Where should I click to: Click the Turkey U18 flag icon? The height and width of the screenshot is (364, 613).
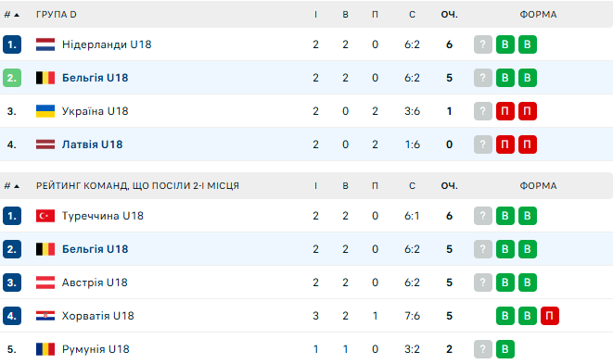click(45, 216)
